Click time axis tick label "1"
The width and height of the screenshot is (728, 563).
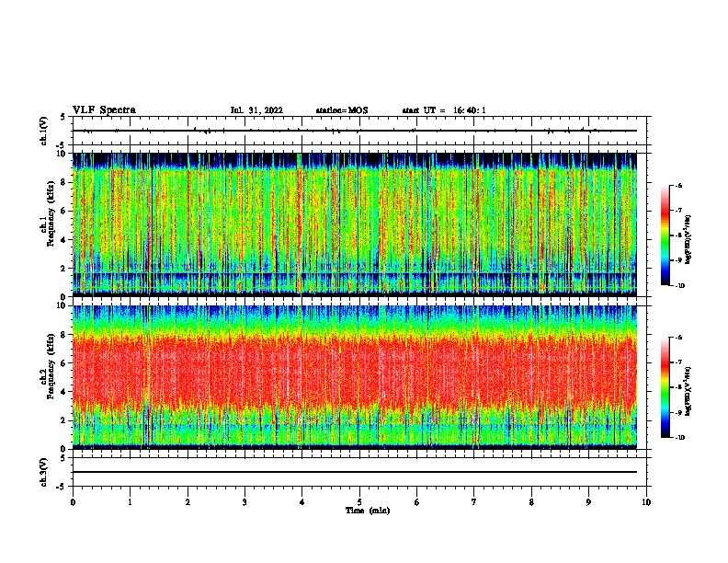[x=130, y=502]
